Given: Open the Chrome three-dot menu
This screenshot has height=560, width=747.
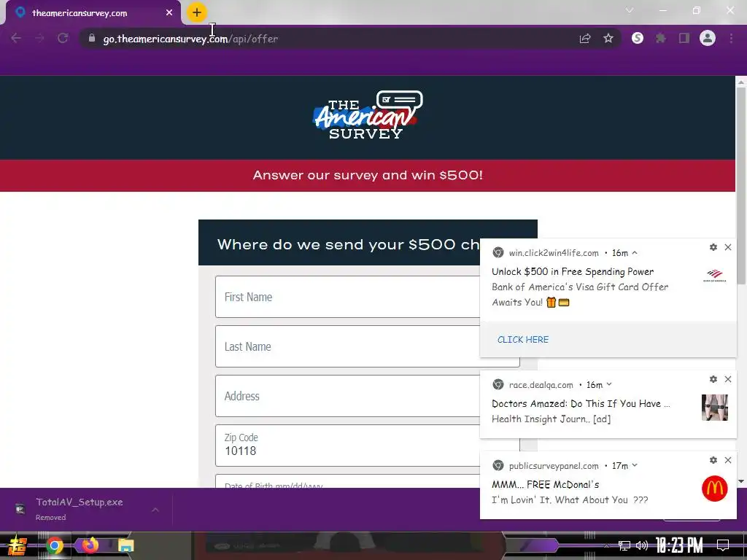Looking at the screenshot, I should click(731, 39).
